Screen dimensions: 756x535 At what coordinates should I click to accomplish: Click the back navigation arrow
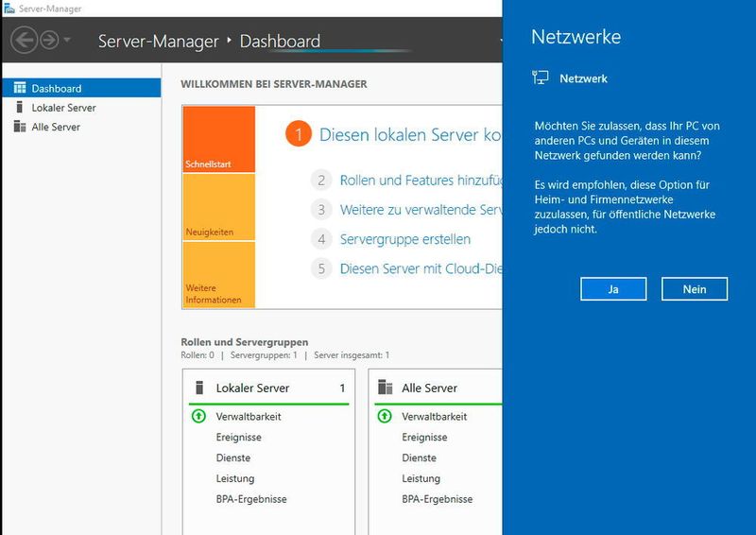24,40
